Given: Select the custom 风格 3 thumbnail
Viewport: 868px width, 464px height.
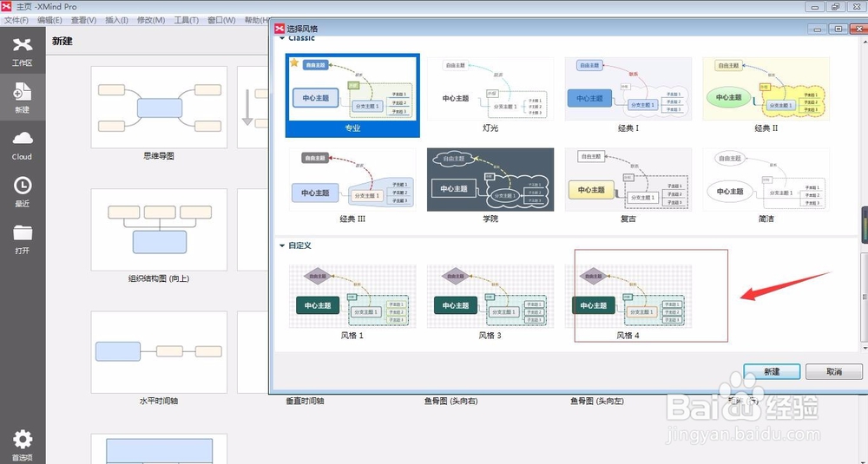Looking at the screenshot, I should pos(490,296).
